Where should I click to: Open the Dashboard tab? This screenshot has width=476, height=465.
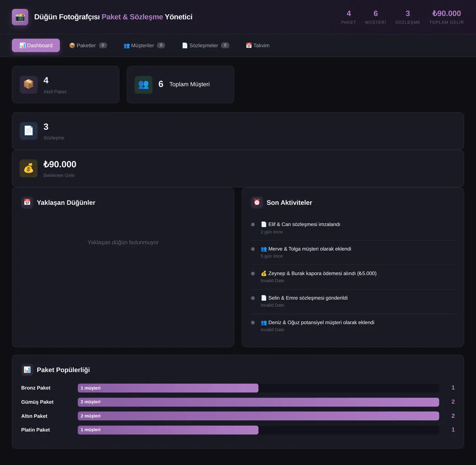click(36, 46)
